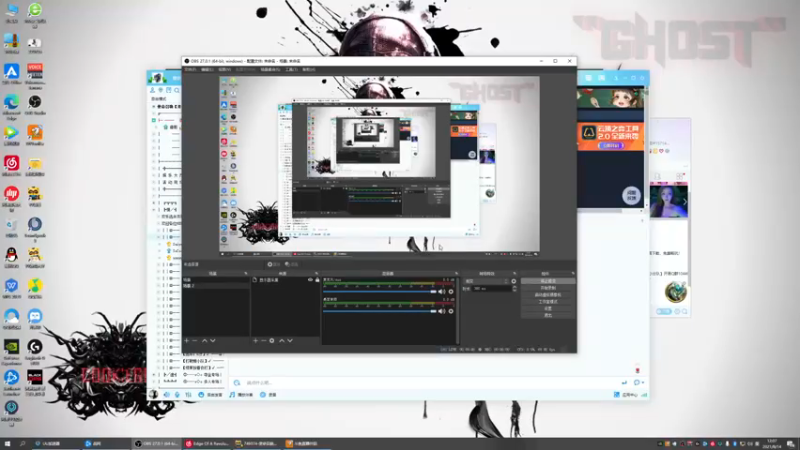This screenshot has width=800, height=450.
Task: Open the Scene Collection menu in OBS
Action: click(x=270, y=69)
